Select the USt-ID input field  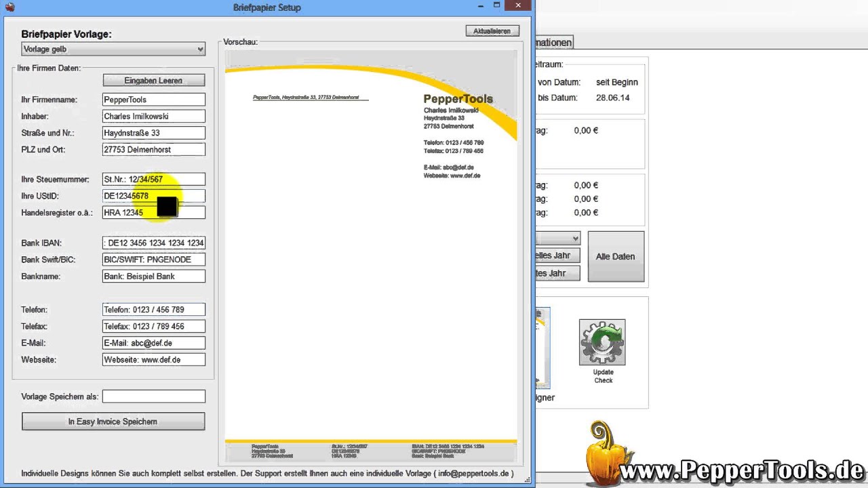[154, 197]
